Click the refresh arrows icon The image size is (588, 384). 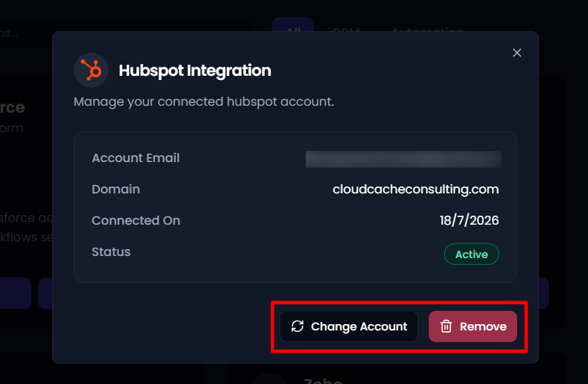[x=297, y=326]
